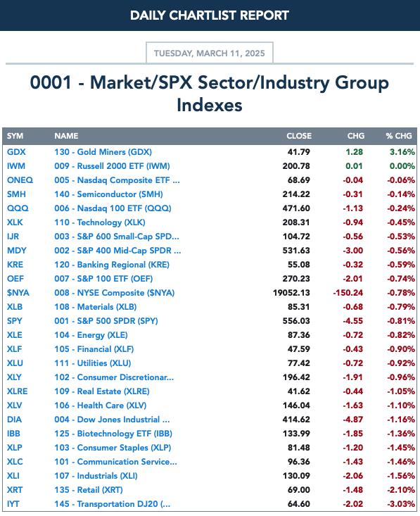Open the 130 - Gold Miners (GDX) chart
420x516 pixels.
click(103, 152)
